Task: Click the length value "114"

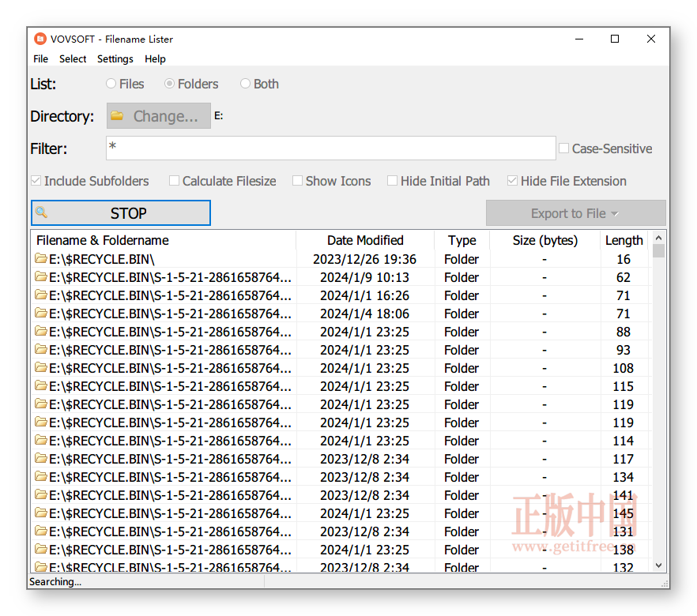Action: click(624, 441)
